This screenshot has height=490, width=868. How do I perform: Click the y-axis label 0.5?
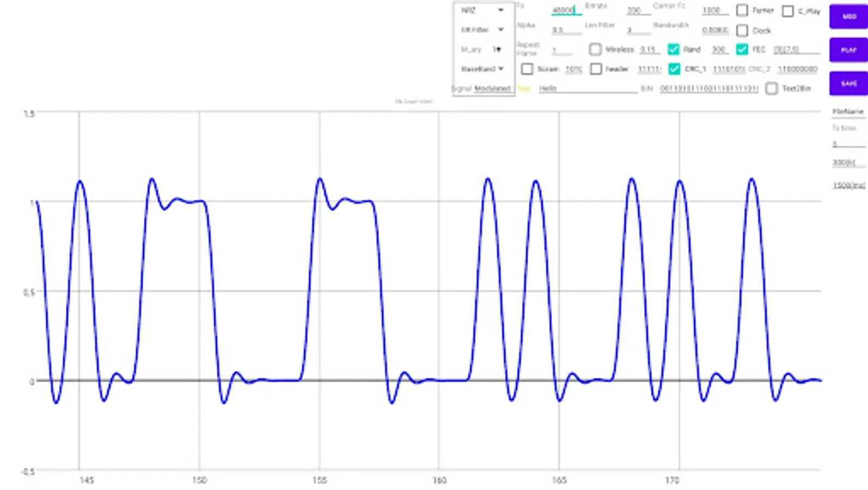click(x=28, y=292)
